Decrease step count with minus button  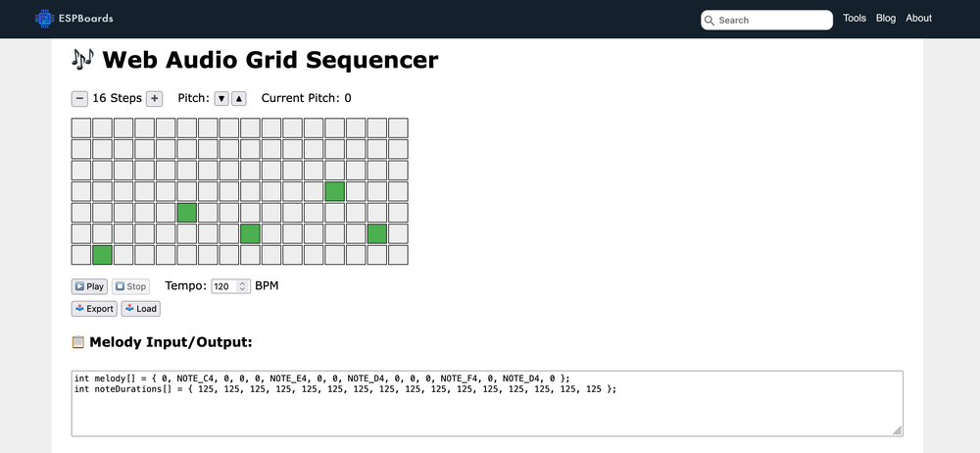pos(79,98)
